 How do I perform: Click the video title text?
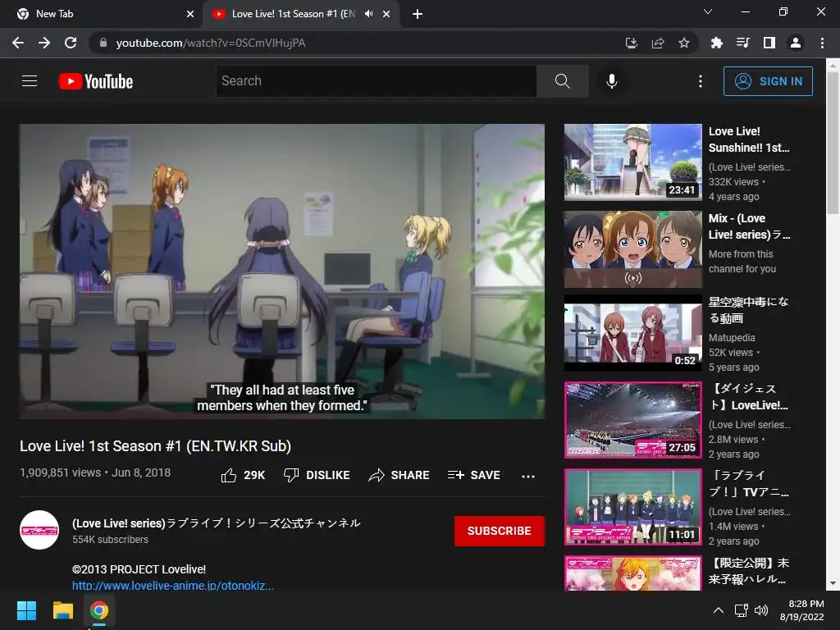point(155,446)
